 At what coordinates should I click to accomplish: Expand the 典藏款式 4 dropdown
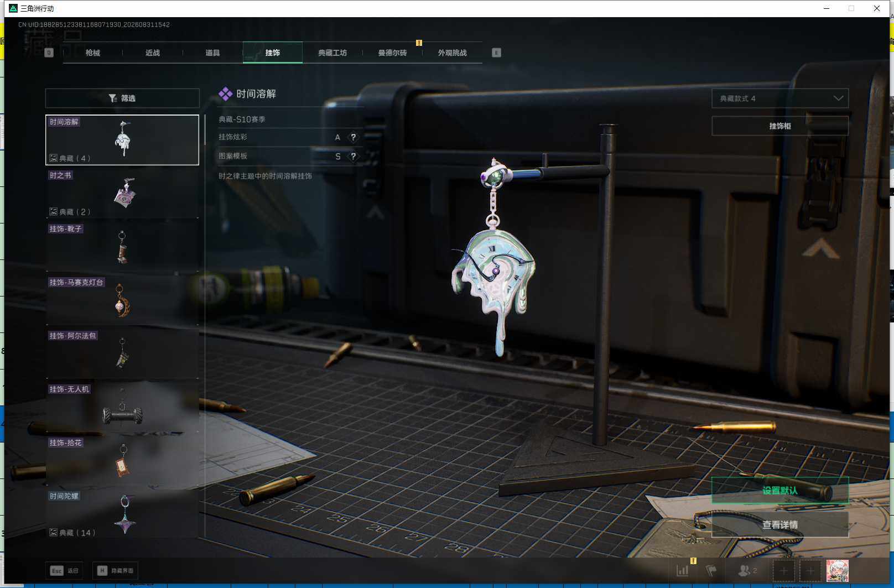point(780,98)
